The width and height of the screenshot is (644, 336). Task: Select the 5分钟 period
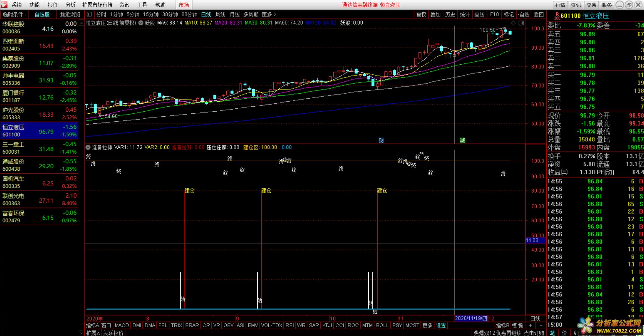(133, 14)
